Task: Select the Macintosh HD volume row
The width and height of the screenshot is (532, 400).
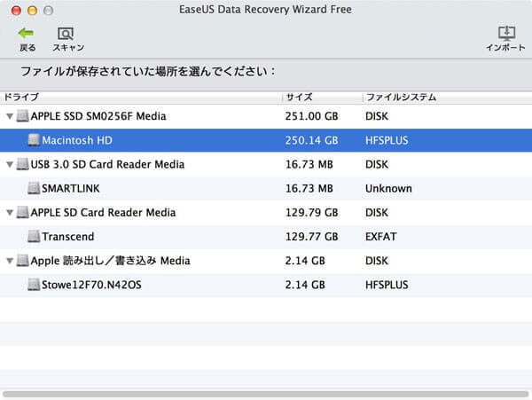Action: [x=266, y=140]
